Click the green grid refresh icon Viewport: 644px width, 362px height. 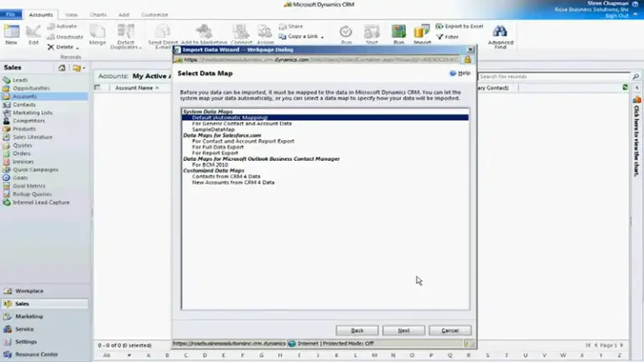click(x=625, y=87)
